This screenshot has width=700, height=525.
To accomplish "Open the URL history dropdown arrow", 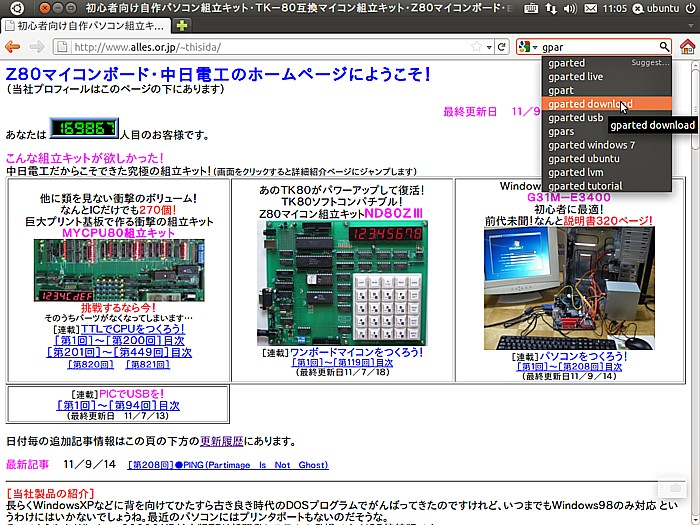I will (489, 47).
